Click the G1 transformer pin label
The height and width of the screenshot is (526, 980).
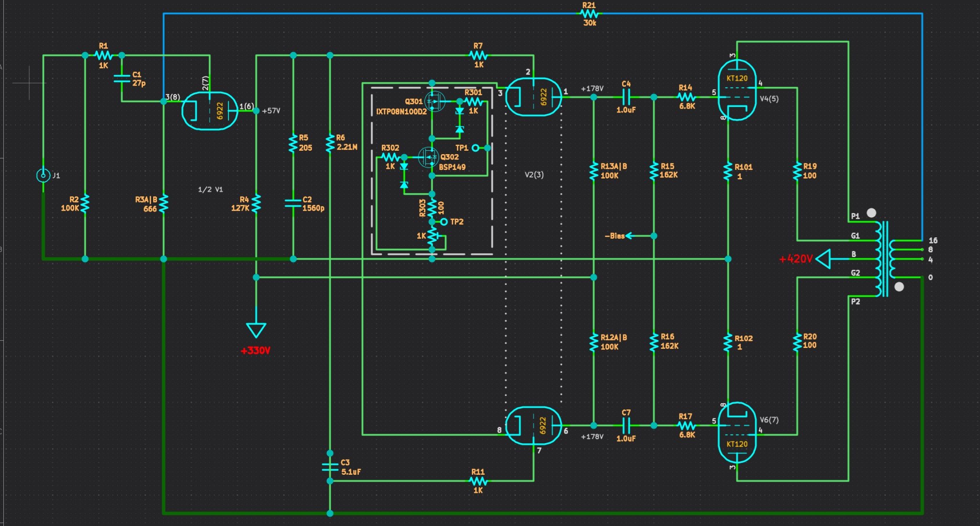[x=855, y=236]
